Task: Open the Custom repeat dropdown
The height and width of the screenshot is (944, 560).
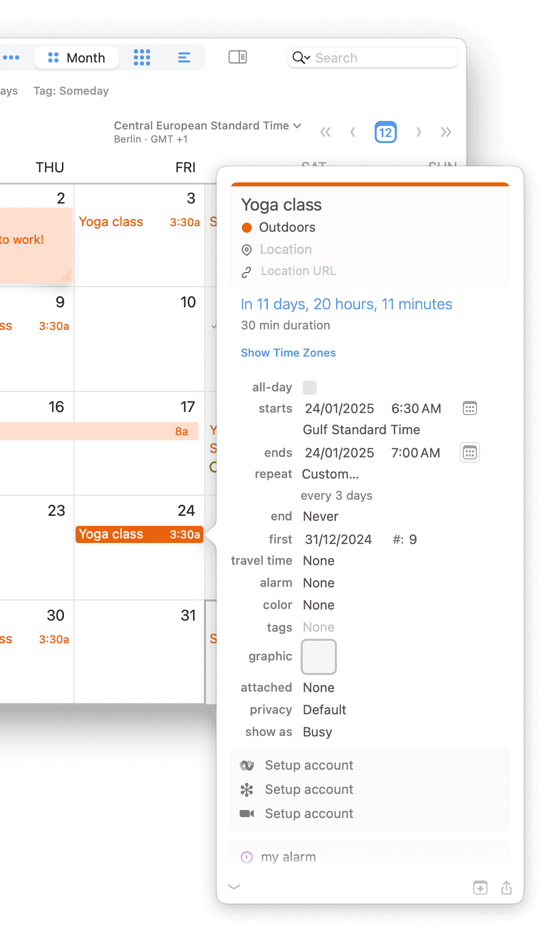Action: (330, 474)
